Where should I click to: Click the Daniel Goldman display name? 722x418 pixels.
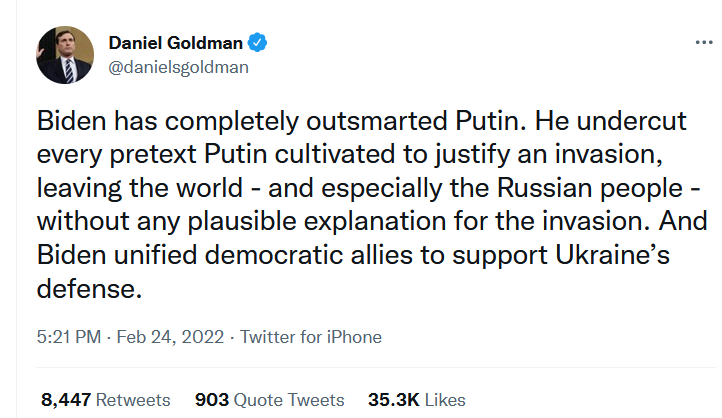click(x=176, y=44)
